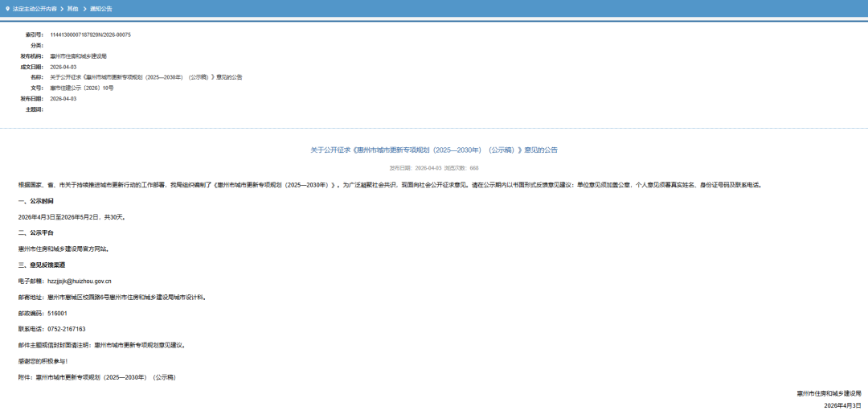Click the chevron between 法定主动公开内容 and 其他

pos(61,9)
